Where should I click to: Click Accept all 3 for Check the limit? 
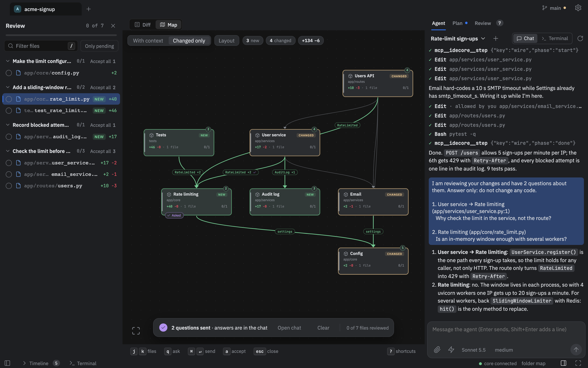tap(103, 151)
